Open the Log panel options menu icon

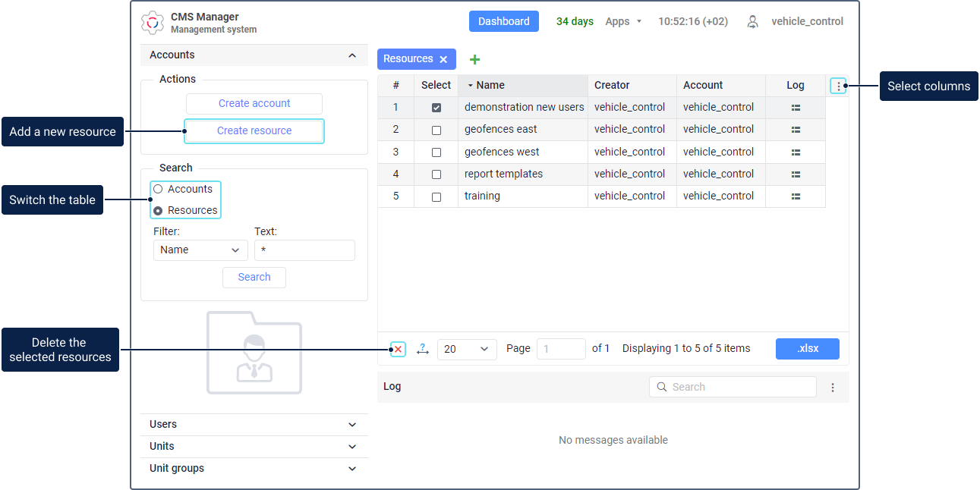(x=833, y=388)
